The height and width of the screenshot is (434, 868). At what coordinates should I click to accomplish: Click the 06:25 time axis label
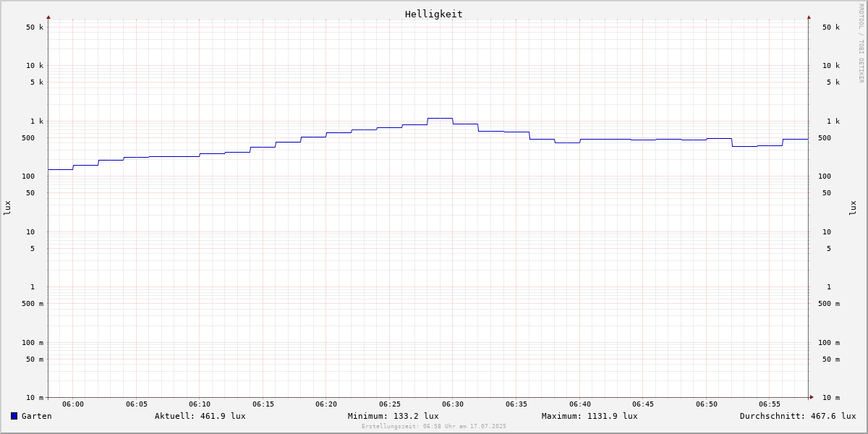click(390, 404)
